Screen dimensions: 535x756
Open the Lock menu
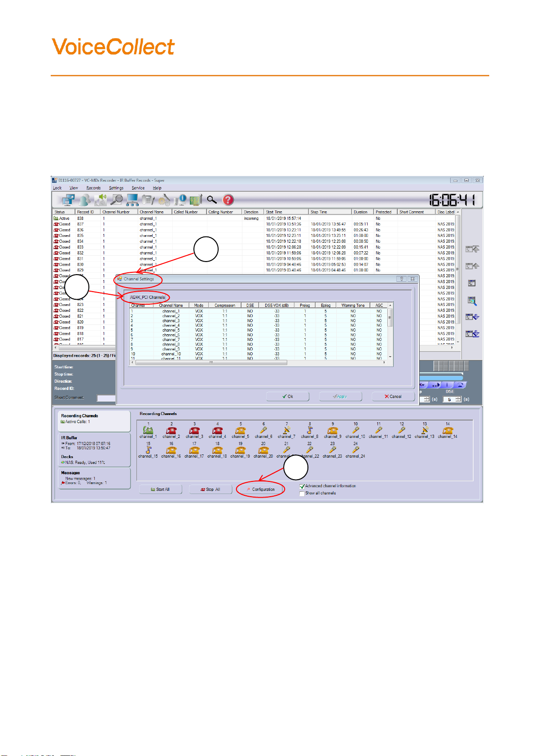(57, 188)
